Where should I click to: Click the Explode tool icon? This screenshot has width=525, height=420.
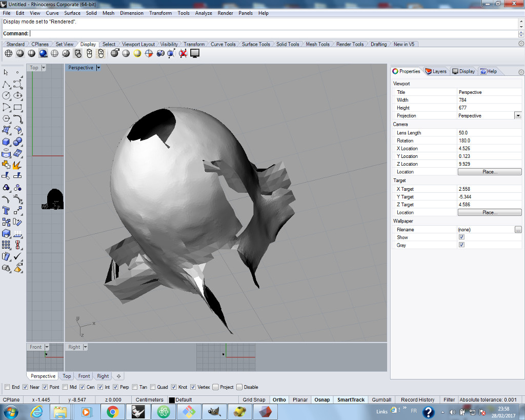pos(17,165)
